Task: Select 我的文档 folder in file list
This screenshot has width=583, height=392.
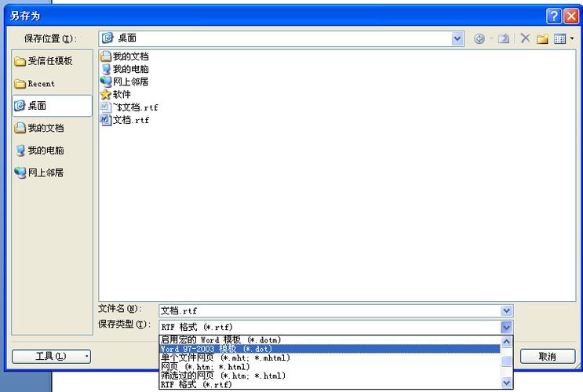Action: point(125,56)
